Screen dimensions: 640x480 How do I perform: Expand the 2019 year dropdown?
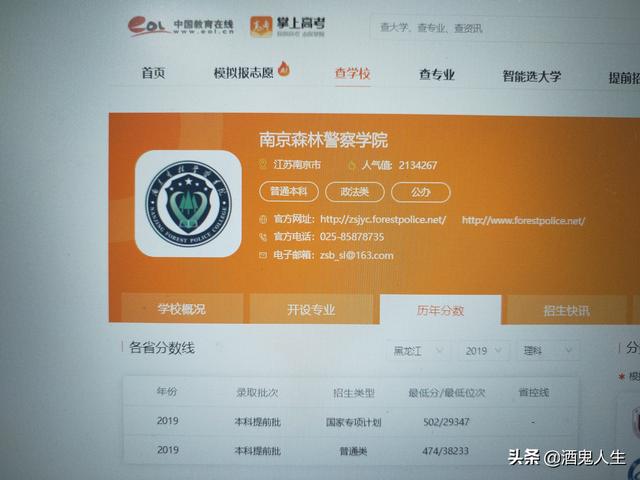tap(484, 351)
